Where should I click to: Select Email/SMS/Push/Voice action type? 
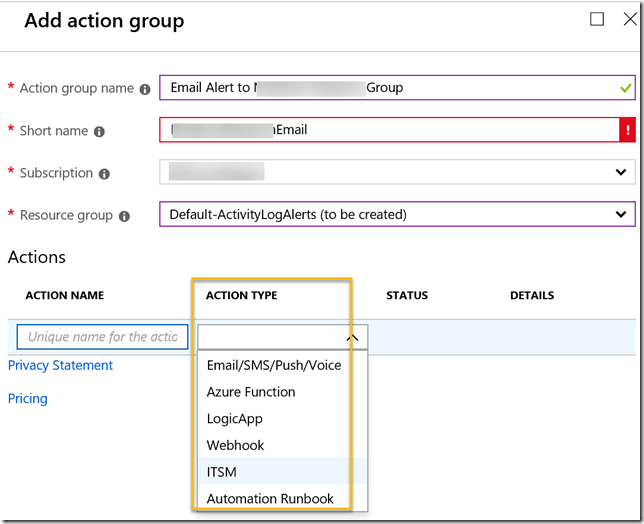[273, 365]
